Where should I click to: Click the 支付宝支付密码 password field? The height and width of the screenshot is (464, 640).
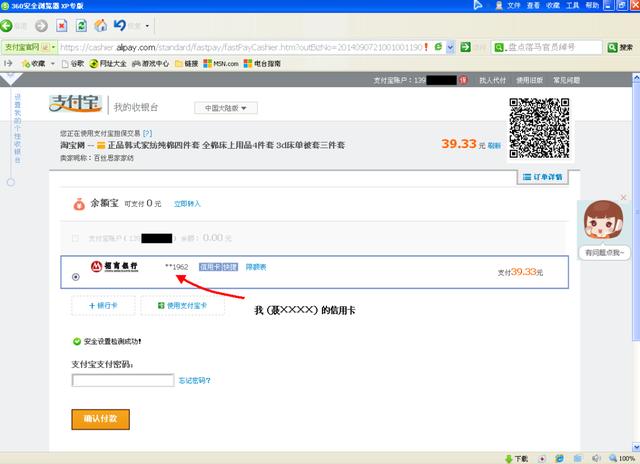pos(123,380)
